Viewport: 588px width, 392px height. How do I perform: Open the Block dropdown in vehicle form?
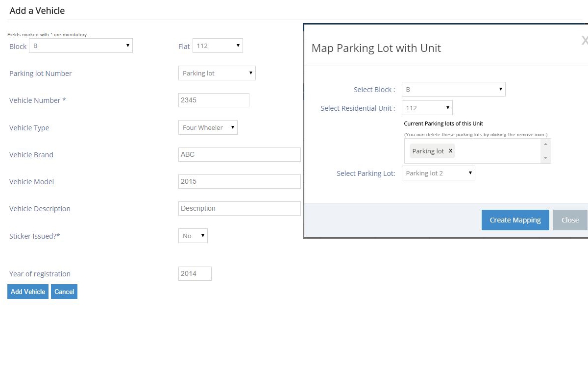click(x=81, y=46)
